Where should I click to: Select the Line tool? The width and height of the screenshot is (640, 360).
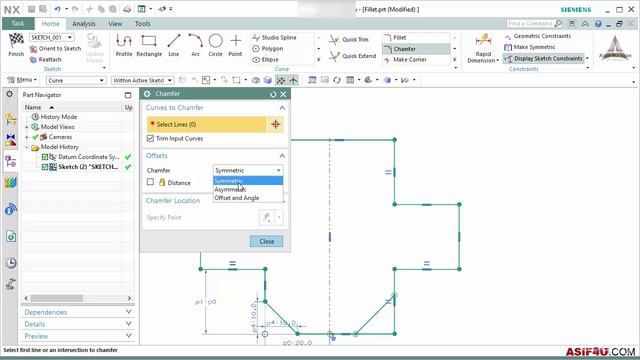click(x=173, y=45)
